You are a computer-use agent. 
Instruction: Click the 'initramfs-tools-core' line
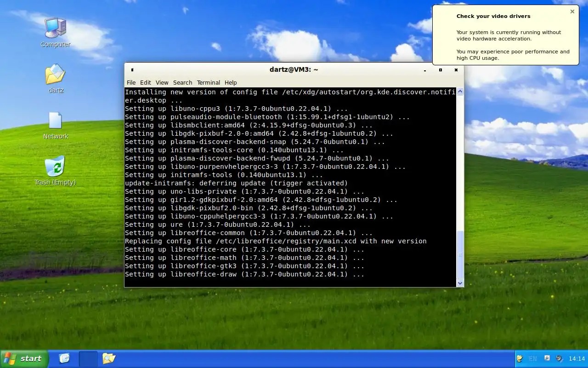point(234,150)
